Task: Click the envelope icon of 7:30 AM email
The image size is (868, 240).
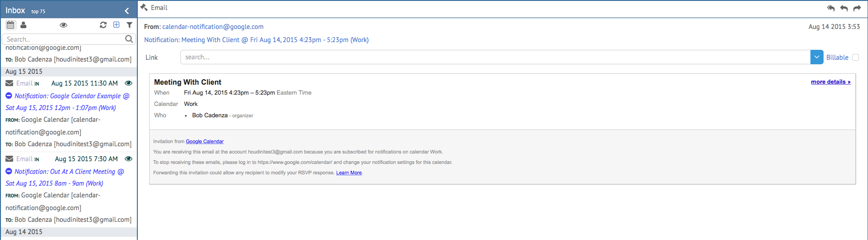Action: (x=9, y=159)
